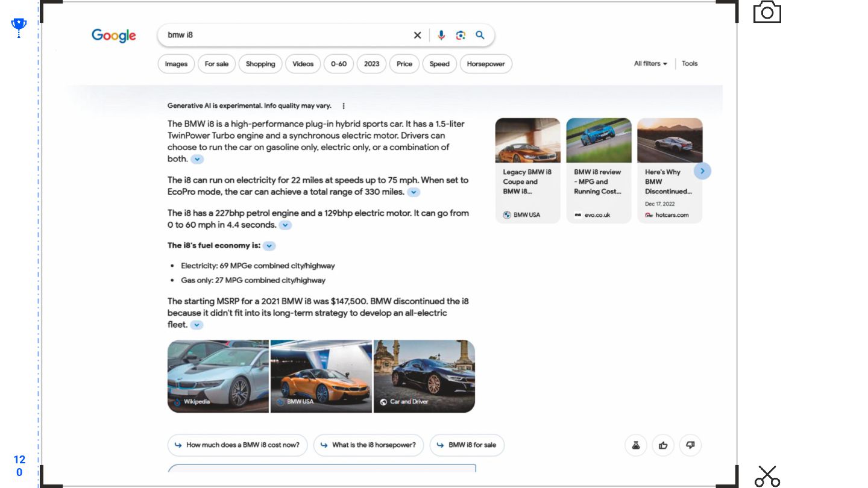Click 'How much does a BMW i8 cost now?'
Viewport: 868px width, 488px height.
click(237, 445)
